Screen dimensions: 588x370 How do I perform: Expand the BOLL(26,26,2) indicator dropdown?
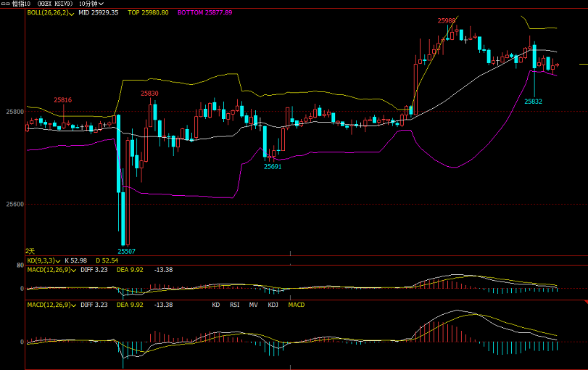click(x=51, y=13)
